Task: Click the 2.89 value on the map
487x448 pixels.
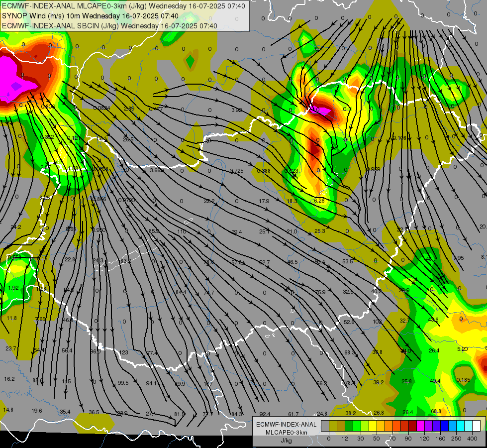Action: 129,109
